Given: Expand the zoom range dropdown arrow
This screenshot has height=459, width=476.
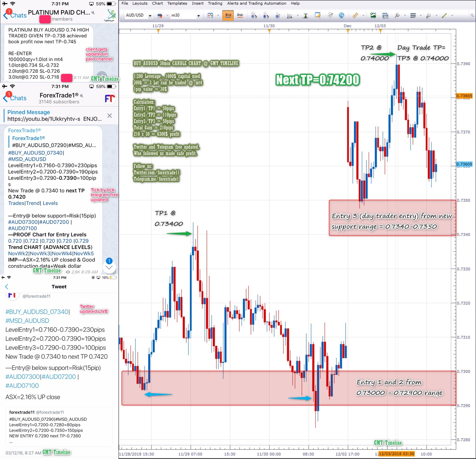Looking at the screenshot, I should coord(298,15).
